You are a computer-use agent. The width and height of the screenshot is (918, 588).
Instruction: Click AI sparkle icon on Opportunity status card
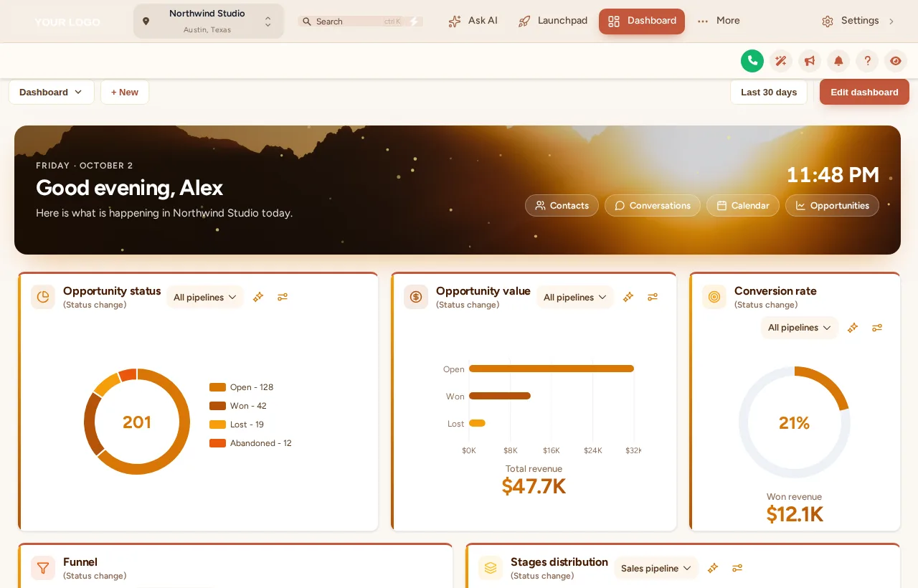click(258, 297)
